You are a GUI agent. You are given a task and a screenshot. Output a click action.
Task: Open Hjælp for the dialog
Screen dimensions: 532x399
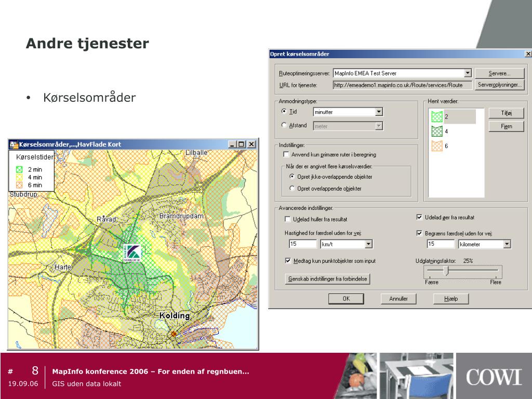click(x=451, y=299)
